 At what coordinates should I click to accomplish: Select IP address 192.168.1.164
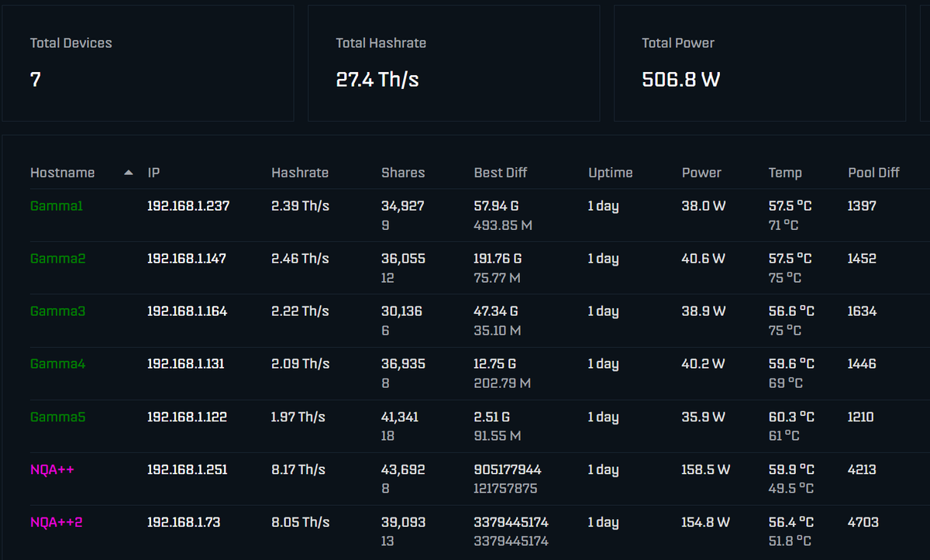pyautogui.click(x=188, y=311)
